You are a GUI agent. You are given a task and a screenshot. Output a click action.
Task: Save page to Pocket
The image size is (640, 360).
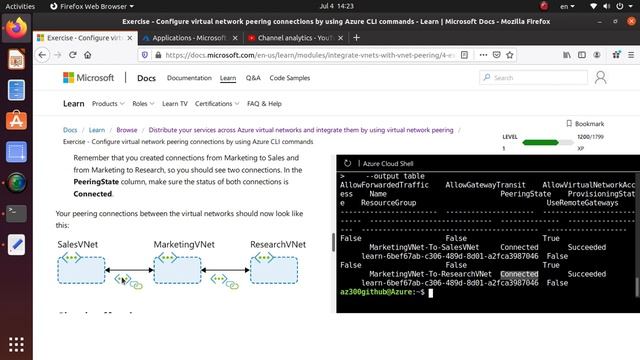[x=496, y=55]
